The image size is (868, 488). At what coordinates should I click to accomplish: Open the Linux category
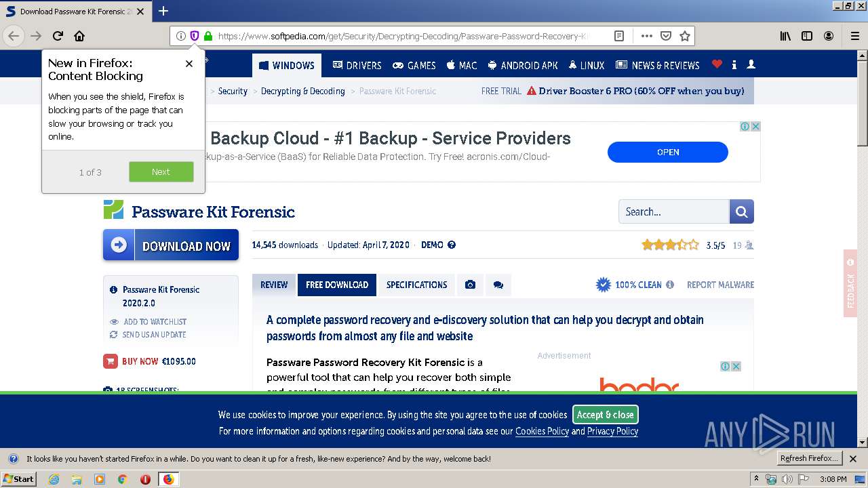pyautogui.click(x=587, y=66)
